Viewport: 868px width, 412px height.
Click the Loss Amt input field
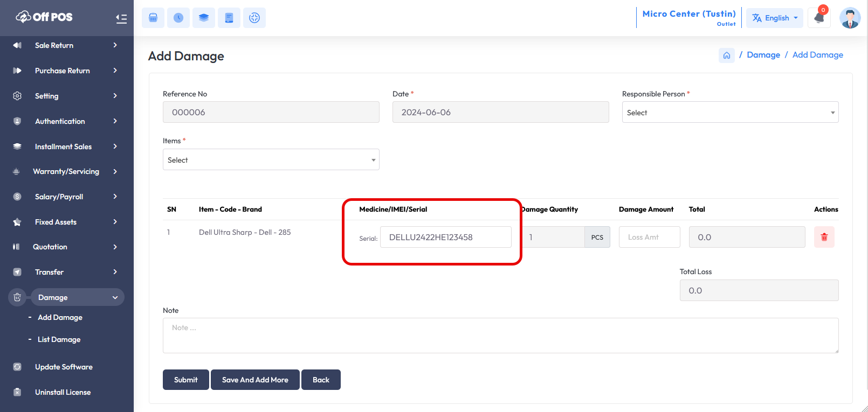click(649, 237)
